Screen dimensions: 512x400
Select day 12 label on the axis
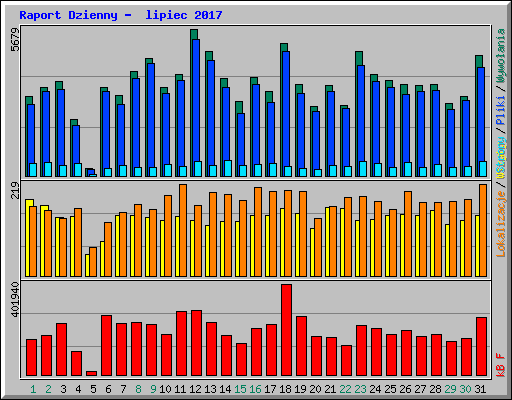point(195,389)
